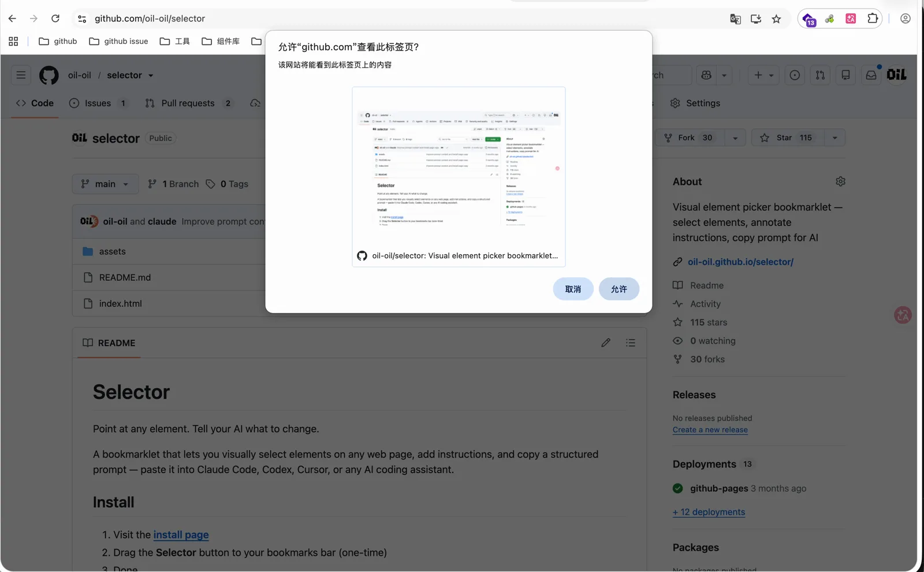This screenshot has width=924, height=572.
Task: Open the 组件库 bookmarks folder
Action: pos(220,41)
